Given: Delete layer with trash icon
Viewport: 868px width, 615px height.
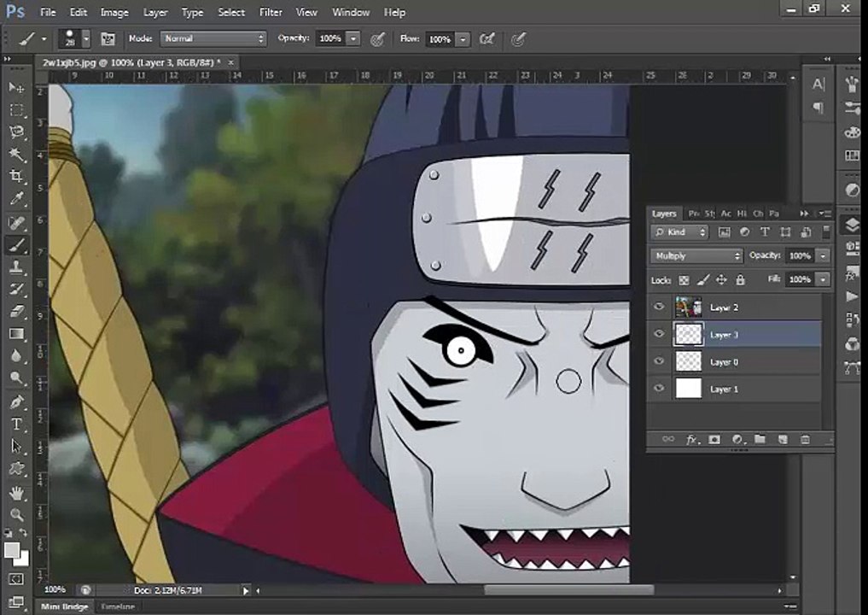Looking at the screenshot, I should 806,439.
